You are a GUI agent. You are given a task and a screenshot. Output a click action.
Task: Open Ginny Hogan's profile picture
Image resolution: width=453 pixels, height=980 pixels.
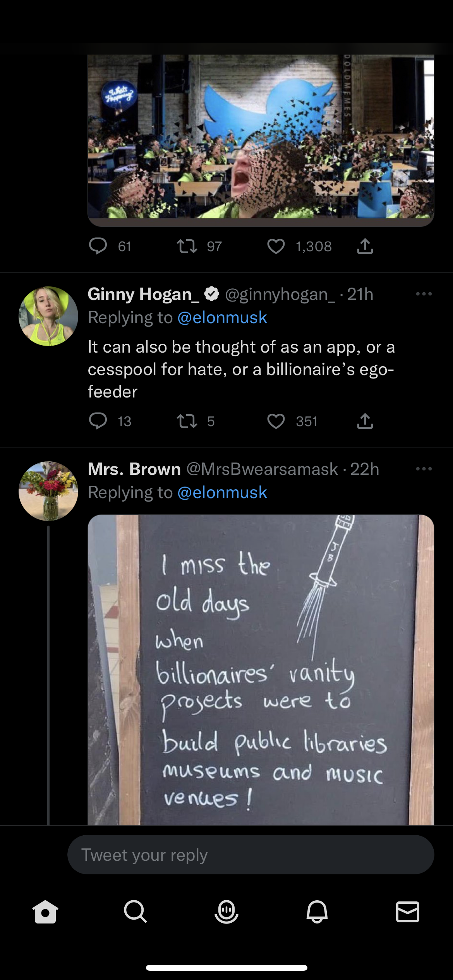pos(48,316)
